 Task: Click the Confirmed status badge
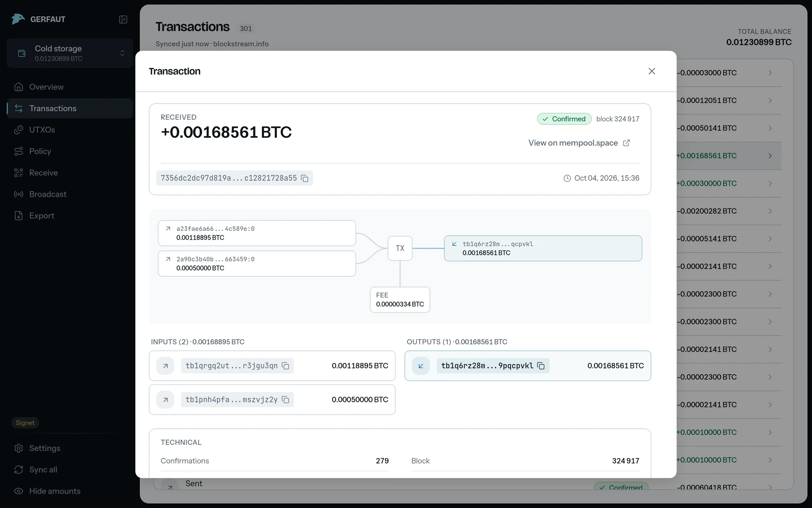point(564,119)
